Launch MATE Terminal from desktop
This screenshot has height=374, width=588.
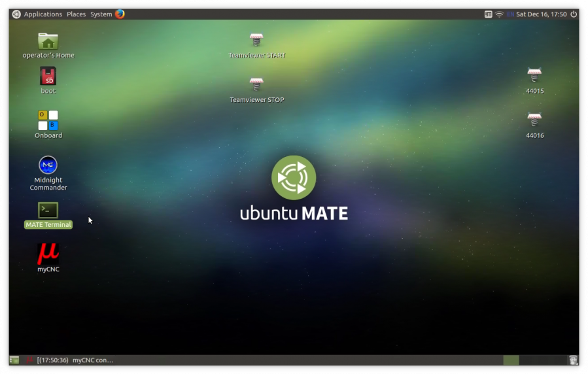(48, 211)
